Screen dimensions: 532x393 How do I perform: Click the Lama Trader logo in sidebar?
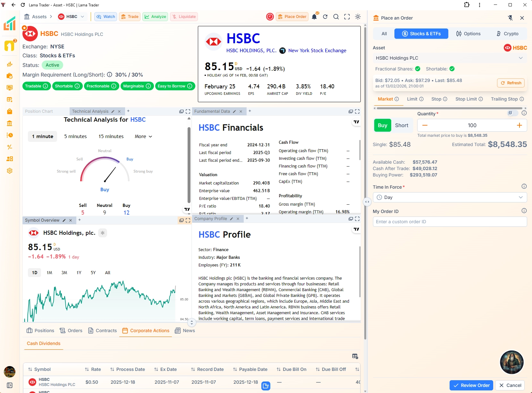coord(10,24)
